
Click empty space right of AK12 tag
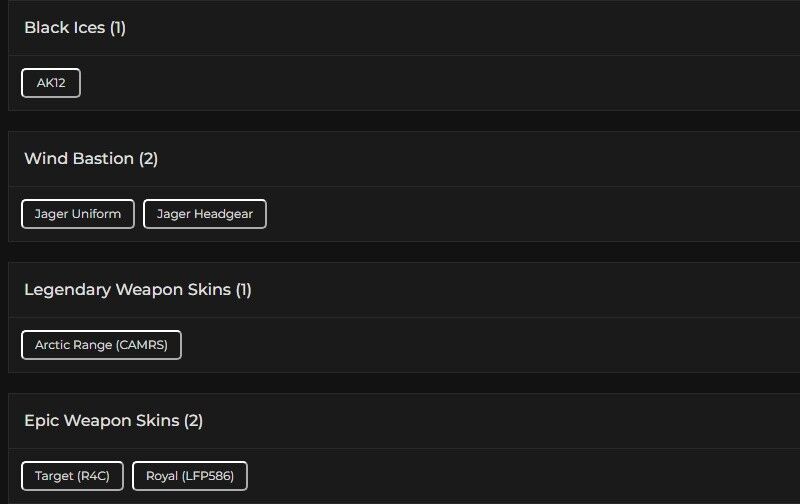(x=400, y=83)
